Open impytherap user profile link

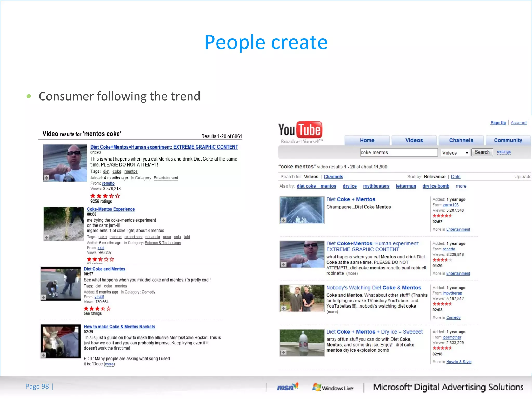point(452,293)
